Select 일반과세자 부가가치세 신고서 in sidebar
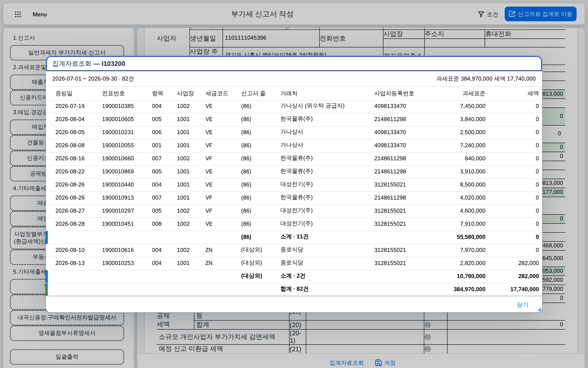588x368 pixels. point(67,52)
